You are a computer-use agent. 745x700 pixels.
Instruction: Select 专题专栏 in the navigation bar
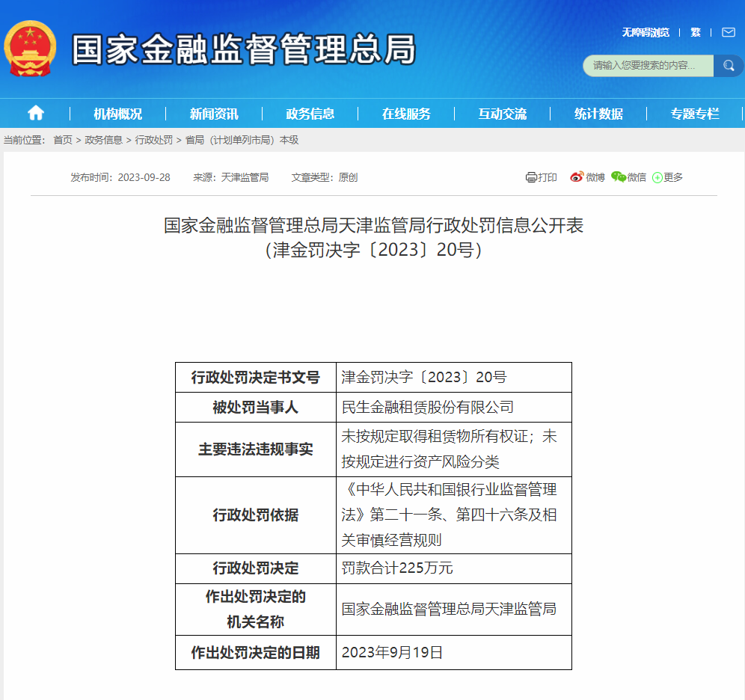pos(695,114)
